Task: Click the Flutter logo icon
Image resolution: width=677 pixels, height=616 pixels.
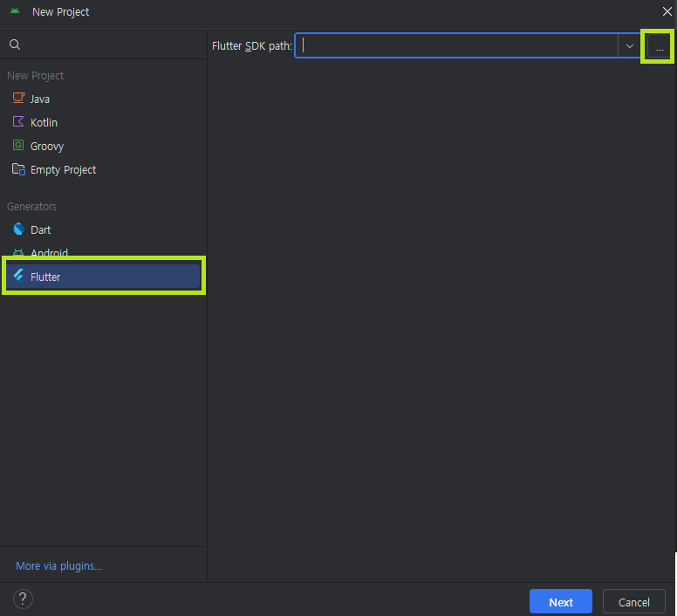Action: (18, 275)
